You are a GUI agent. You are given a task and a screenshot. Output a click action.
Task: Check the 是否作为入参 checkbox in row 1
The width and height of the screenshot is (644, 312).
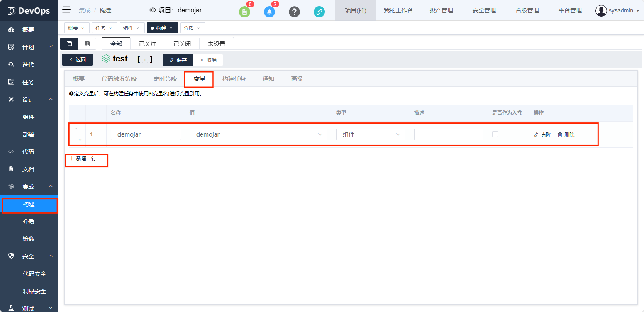coord(495,134)
